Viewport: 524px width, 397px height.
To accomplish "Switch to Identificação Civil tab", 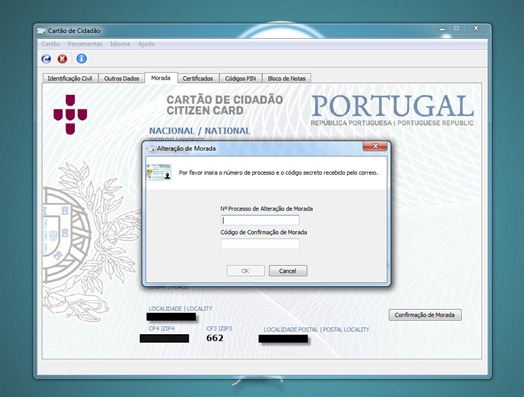I will tap(70, 79).
